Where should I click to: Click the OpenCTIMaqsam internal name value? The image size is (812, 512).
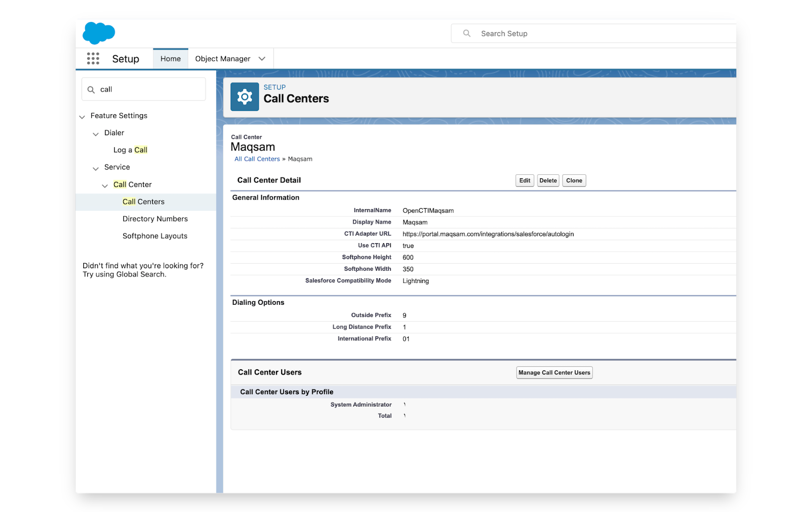pyautogui.click(x=428, y=211)
